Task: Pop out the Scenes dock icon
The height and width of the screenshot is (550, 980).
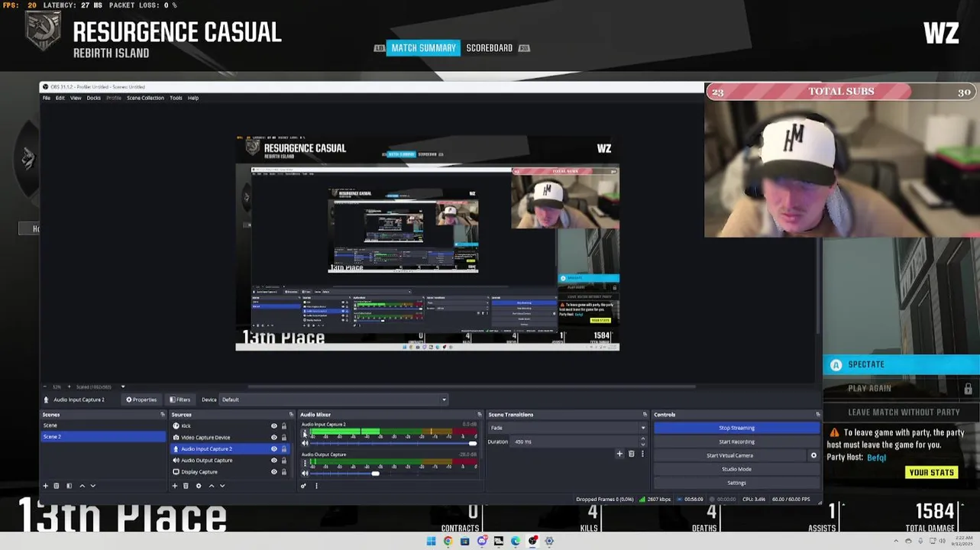Action: [x=162, y=415]
